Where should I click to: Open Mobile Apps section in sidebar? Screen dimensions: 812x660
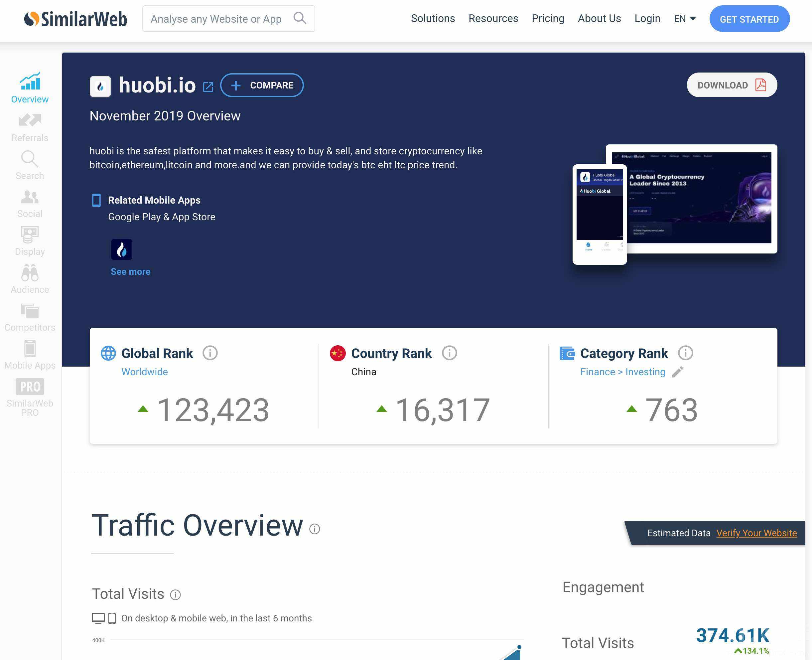(x=30, y=355)
